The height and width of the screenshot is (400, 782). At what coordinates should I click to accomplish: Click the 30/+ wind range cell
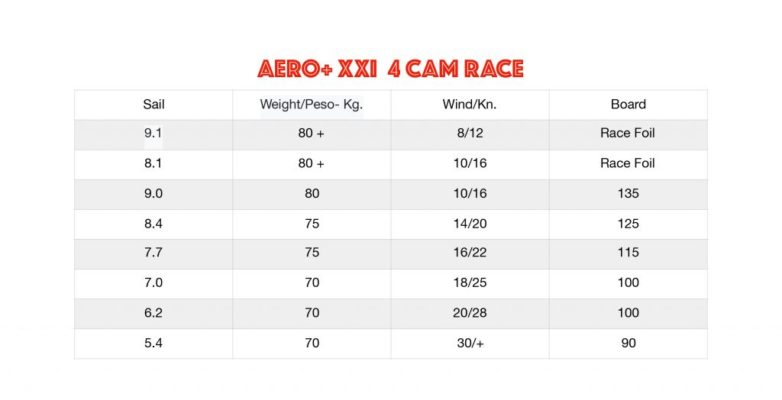coord(470,343)
